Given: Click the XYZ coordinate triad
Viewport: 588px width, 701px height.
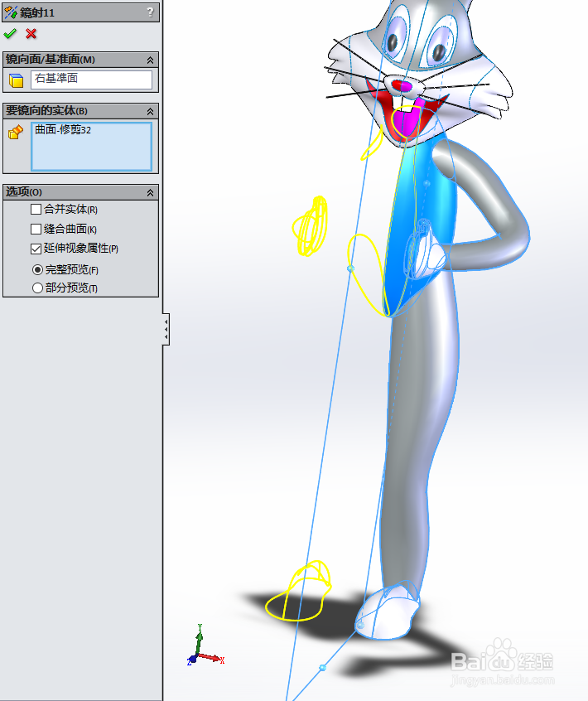Looking at the screenshot, I should 205,646.
